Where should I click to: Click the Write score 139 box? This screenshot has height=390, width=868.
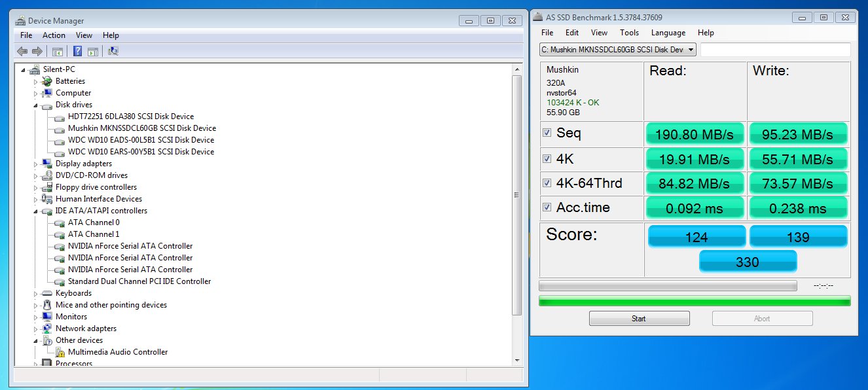[x=799, y=237]
